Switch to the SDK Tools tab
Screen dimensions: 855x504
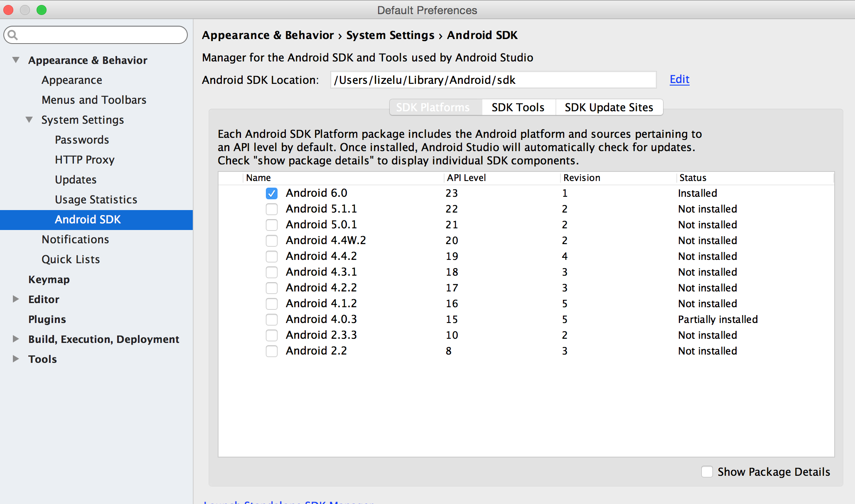(x=518, y=108)
